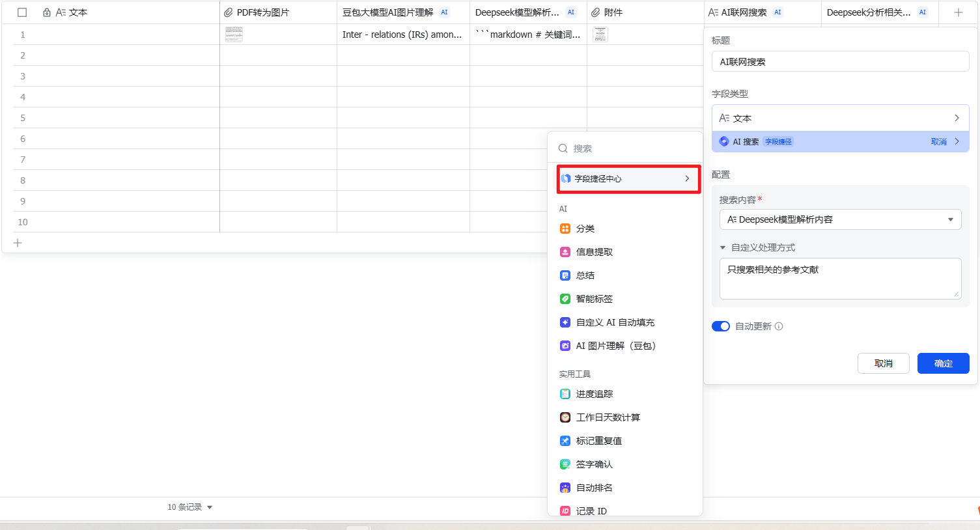
Task: Open PDF thumbnail in row 1
Action: coord(234,35)
